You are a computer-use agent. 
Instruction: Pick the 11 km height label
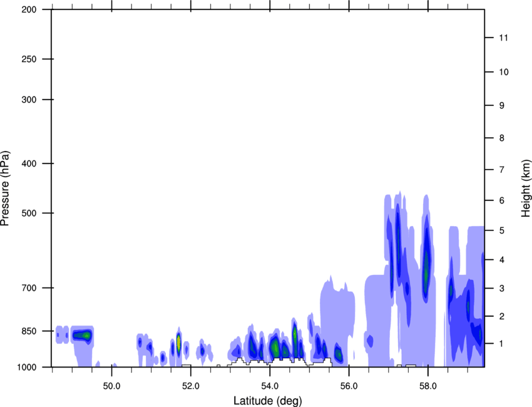[503, 38]
